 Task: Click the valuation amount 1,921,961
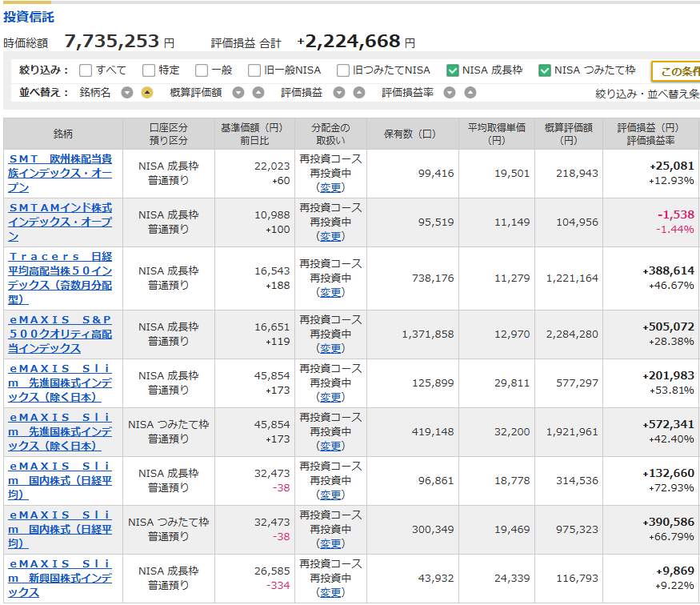coord(572,432)
